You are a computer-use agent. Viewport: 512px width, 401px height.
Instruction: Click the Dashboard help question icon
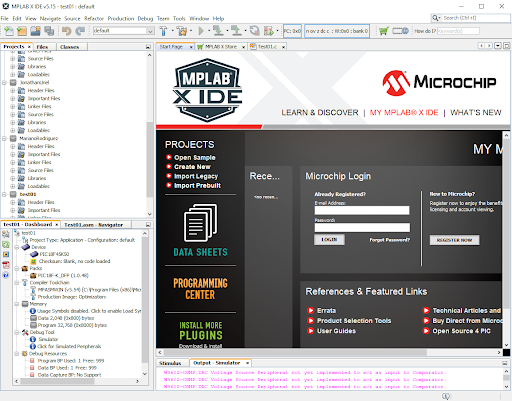tap(6, 275)
